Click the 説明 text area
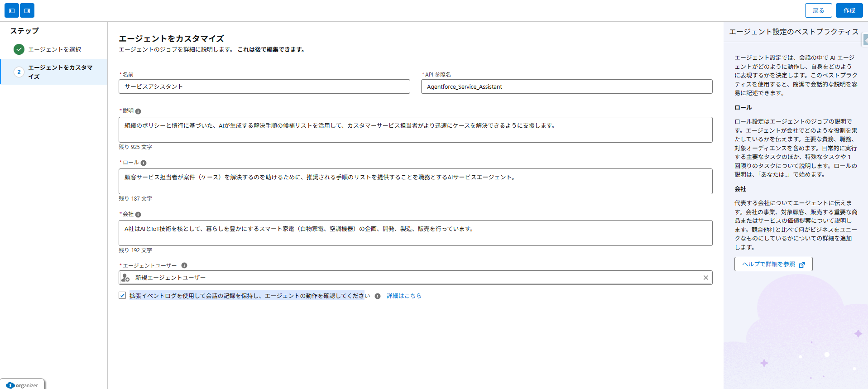This screenshot has width=868, height=389. coord(415,130)
